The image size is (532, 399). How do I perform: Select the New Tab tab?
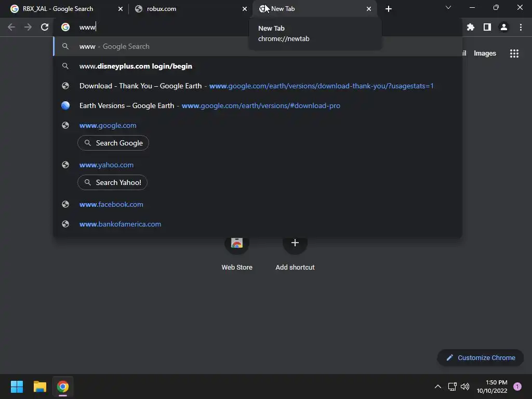[314, 9]
